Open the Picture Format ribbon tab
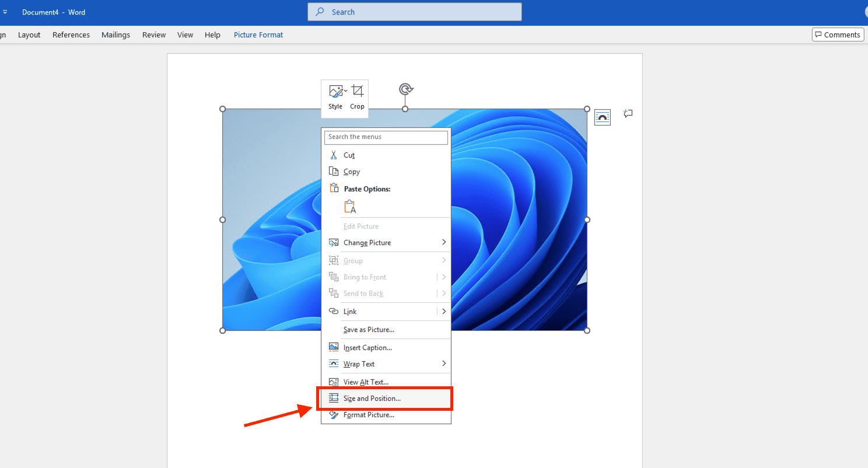868x468 pixels. (258, 35)
